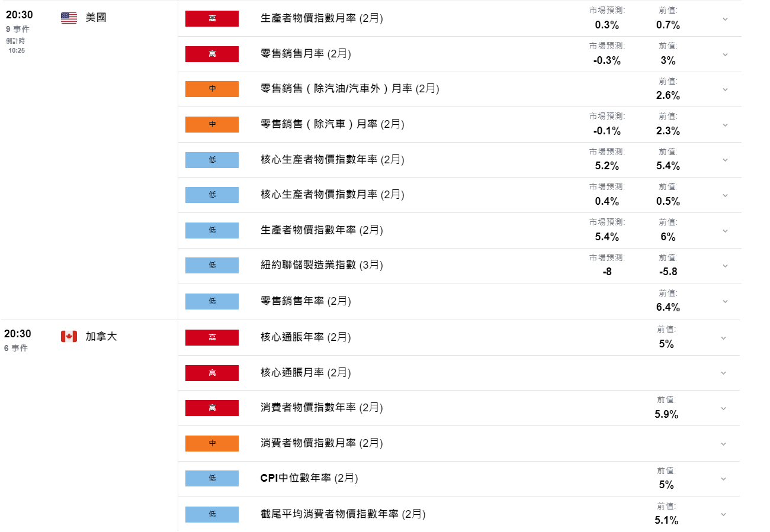Click the Canada flag icon

(x=69, y=337)
